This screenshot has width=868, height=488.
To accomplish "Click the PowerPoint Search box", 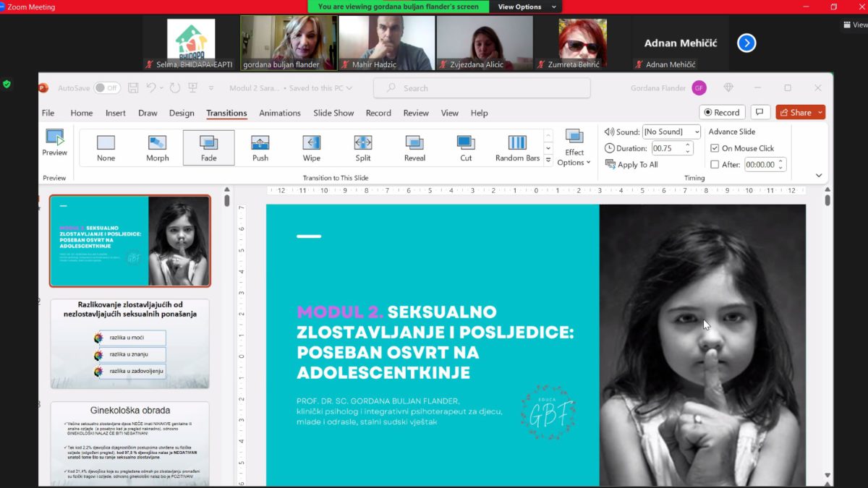I will tap(481, 88).
